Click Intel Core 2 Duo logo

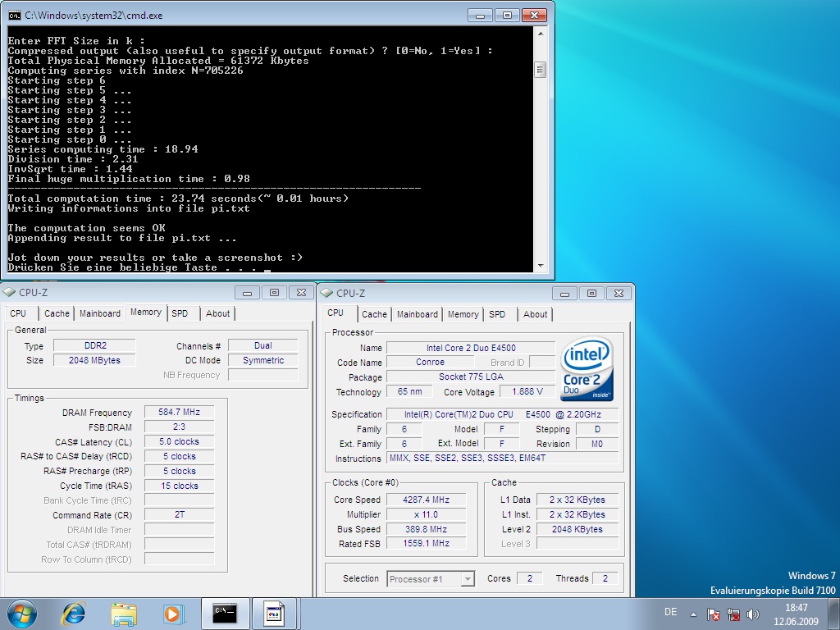[587, 368]
